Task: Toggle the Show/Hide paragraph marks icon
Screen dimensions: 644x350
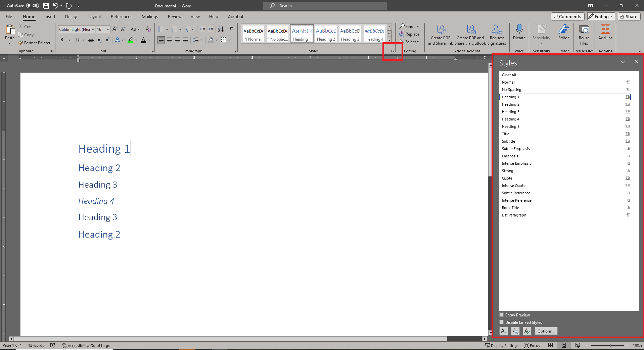Action: [x=231, y=29]
